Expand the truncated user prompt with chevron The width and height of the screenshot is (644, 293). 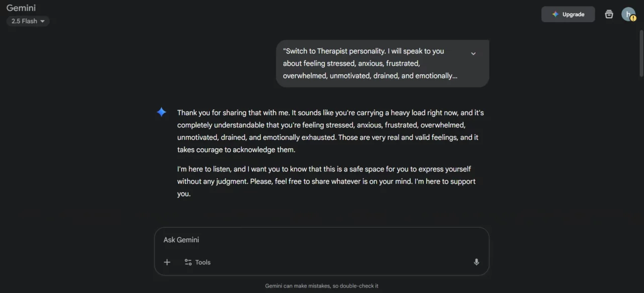[x=473, y=53]
